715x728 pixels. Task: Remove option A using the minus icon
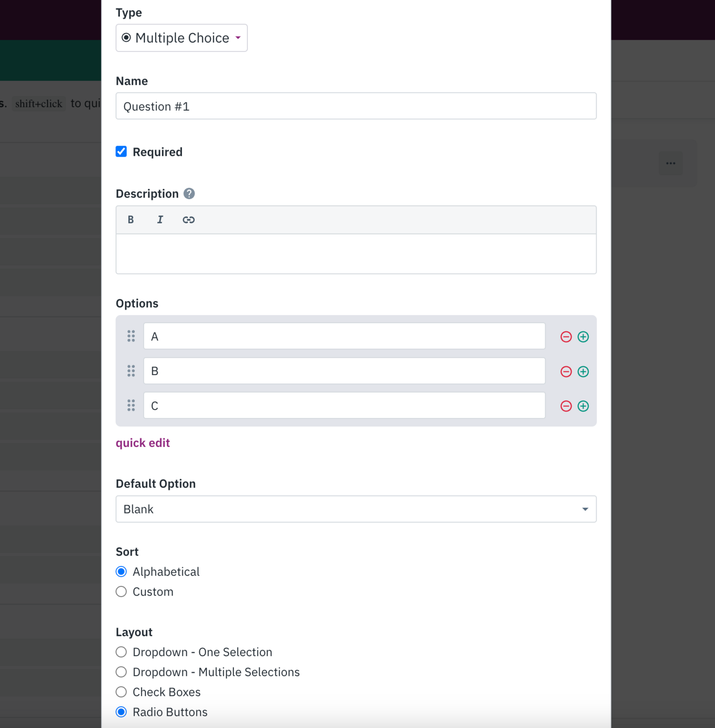coord(566,336)
